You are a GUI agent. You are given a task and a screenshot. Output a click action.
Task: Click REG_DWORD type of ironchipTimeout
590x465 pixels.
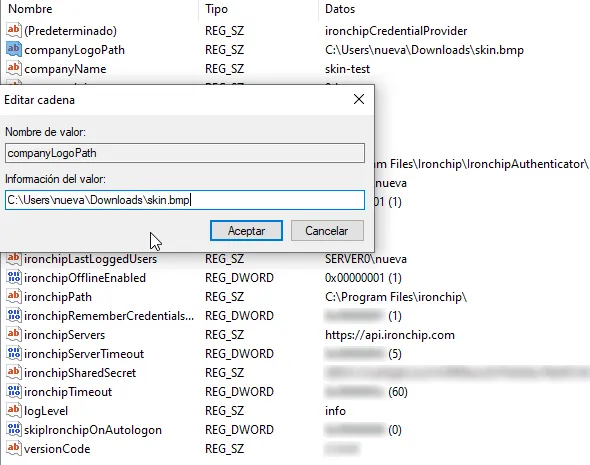[239, 392]
